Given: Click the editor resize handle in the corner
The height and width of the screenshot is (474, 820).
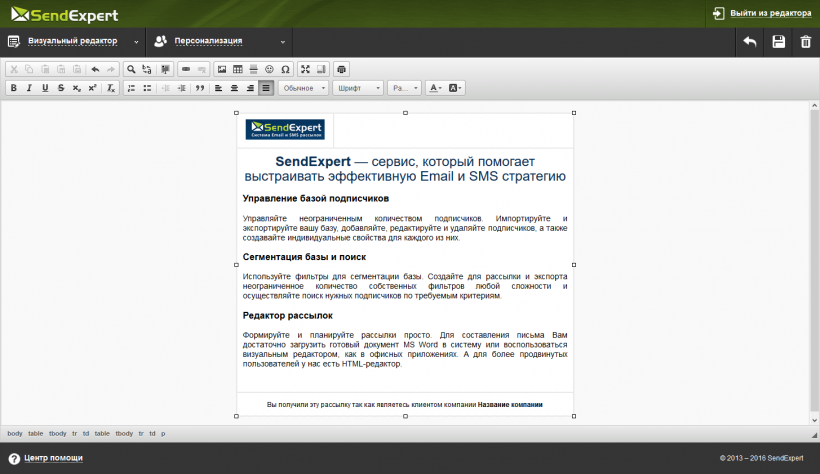Looking at the screenshot, I should 814,435.
